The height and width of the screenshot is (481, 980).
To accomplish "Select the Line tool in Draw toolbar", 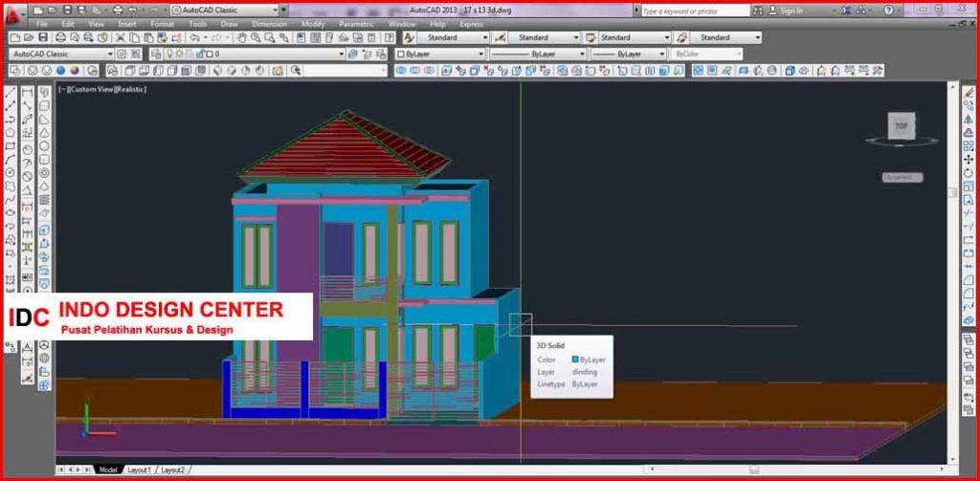I will [10, 93].
